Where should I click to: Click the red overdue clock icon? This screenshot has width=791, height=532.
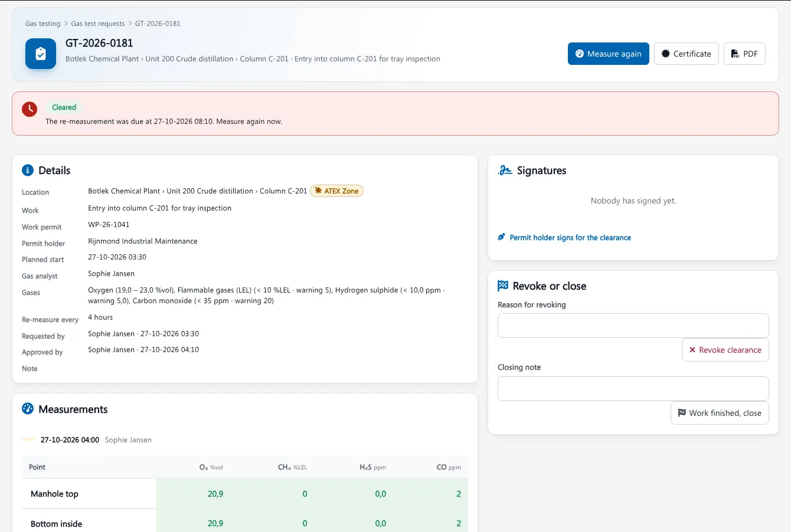[30, 109]
